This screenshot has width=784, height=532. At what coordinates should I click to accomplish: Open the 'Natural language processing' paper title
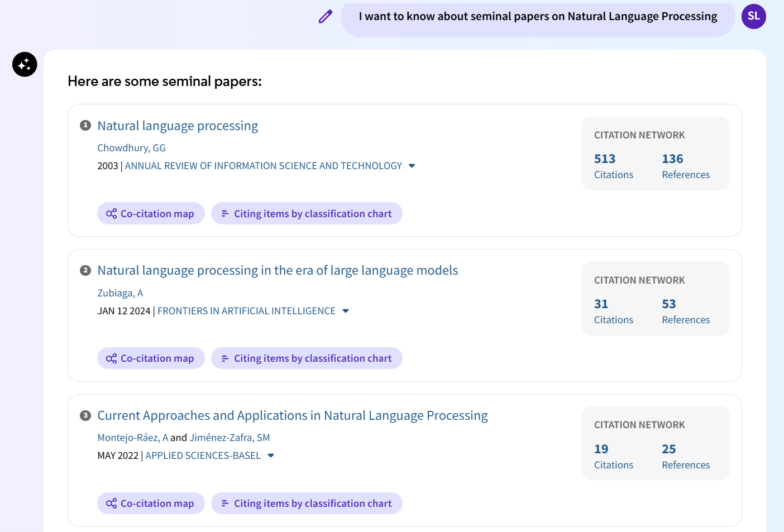point(178,126)
